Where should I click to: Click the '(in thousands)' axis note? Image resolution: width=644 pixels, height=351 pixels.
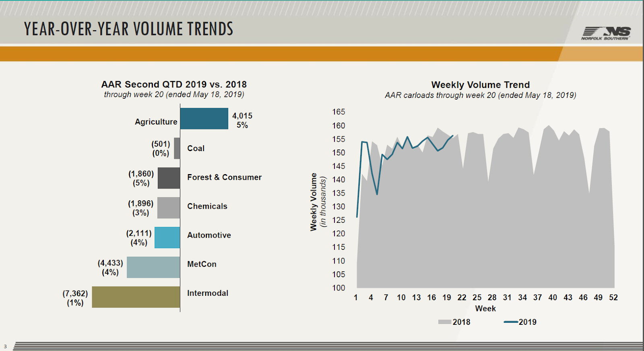(x=323, y=202)
